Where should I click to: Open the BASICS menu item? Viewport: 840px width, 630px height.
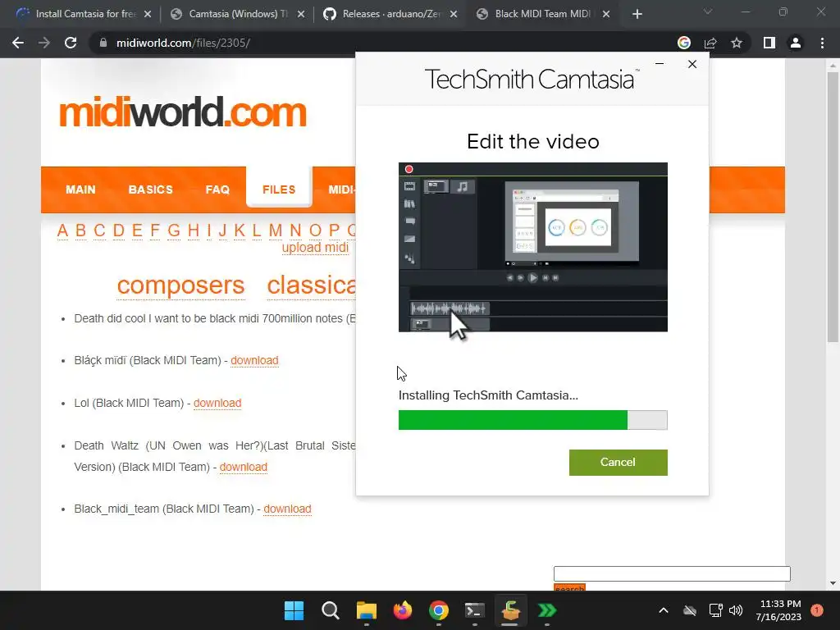coord(151,189)
